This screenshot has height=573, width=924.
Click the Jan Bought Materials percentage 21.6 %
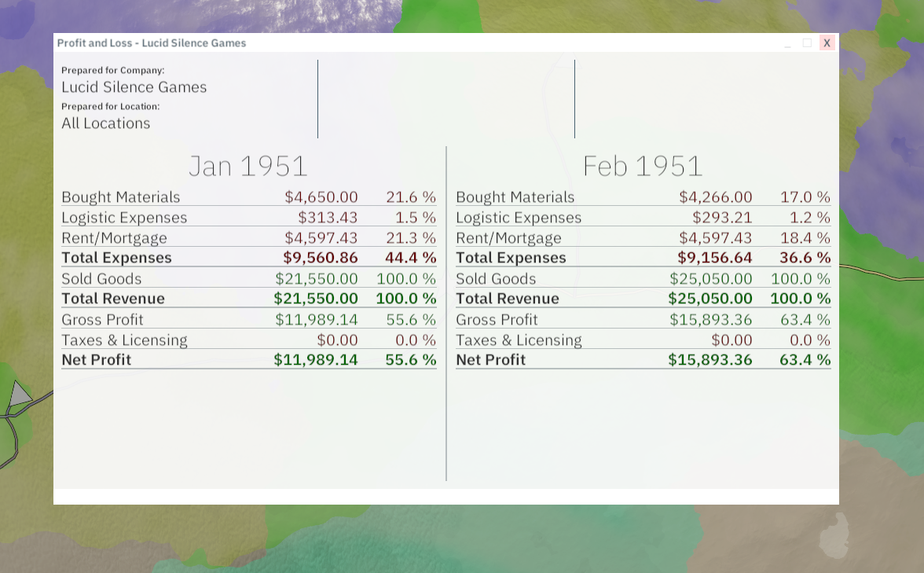pyautogui.click(x=410, y=197)
